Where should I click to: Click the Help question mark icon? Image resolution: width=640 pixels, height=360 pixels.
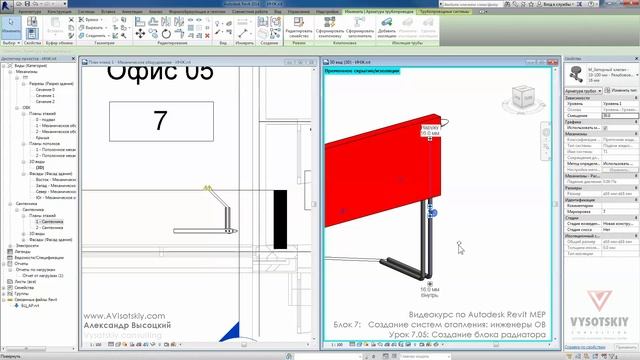[x=591, y=4]
